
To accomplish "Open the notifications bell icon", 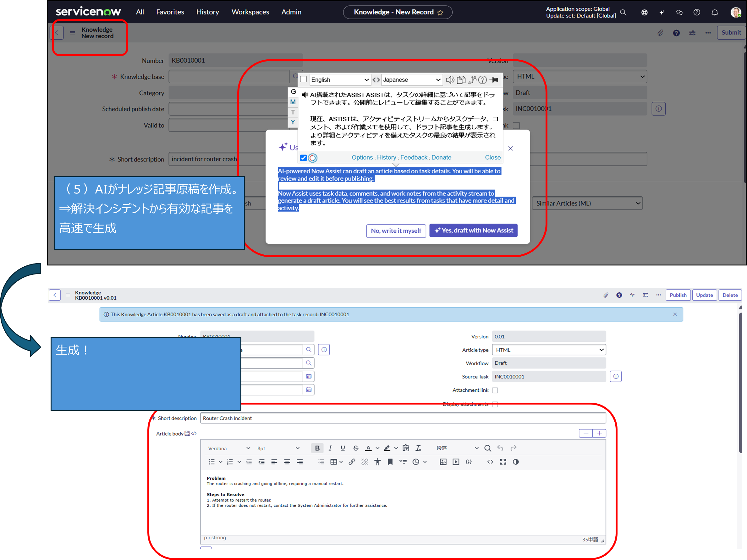I will point(715,13).
